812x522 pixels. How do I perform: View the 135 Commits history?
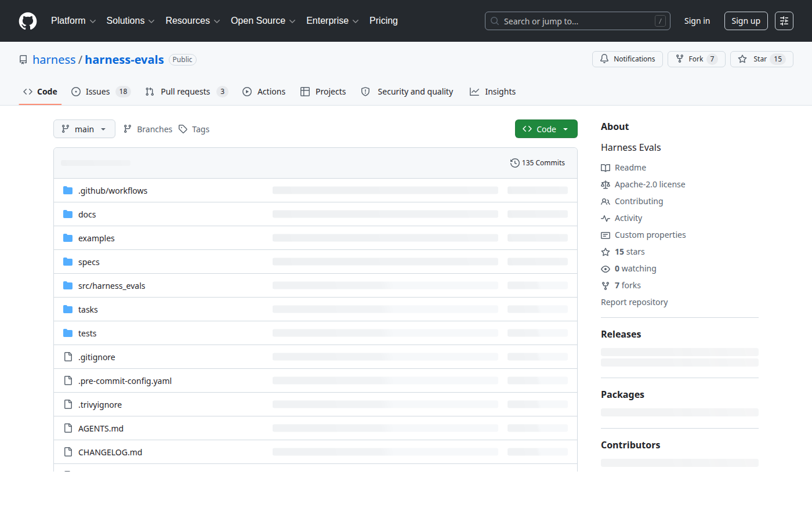(538, 163)
